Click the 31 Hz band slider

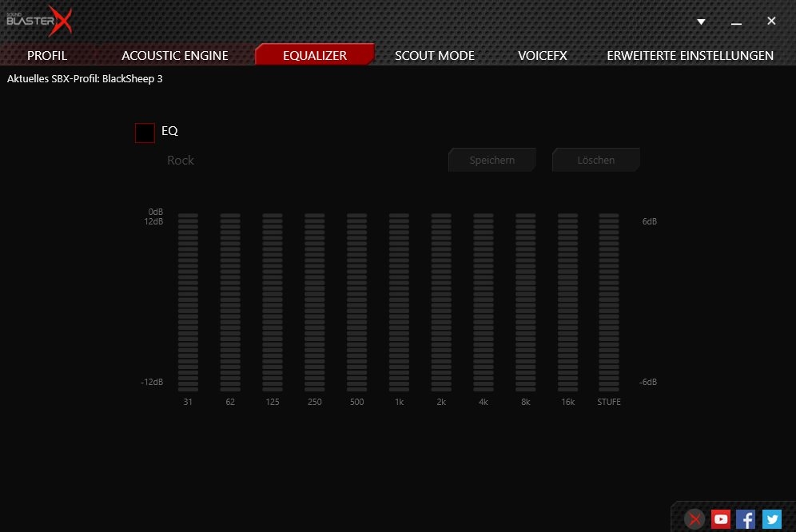coord(188,302)
